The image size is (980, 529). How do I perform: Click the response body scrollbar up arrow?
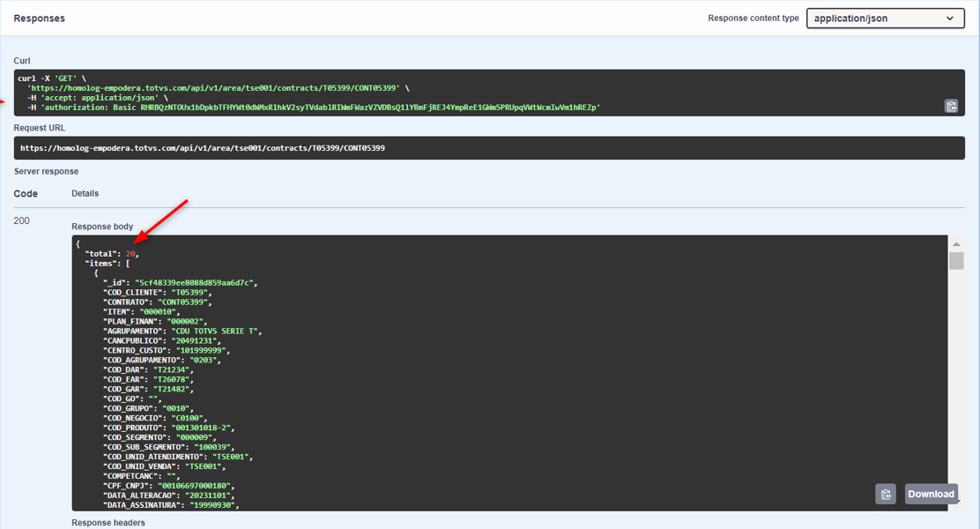pos(956,244)
